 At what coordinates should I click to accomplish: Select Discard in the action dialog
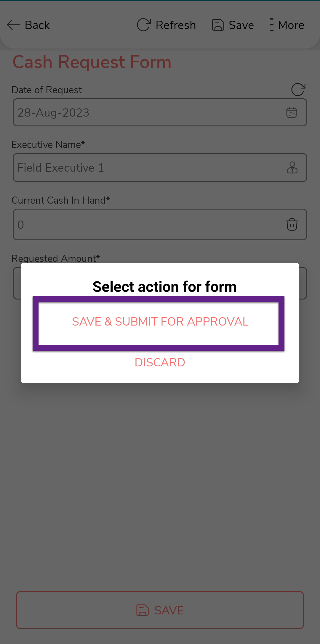[x=160, y=363]
